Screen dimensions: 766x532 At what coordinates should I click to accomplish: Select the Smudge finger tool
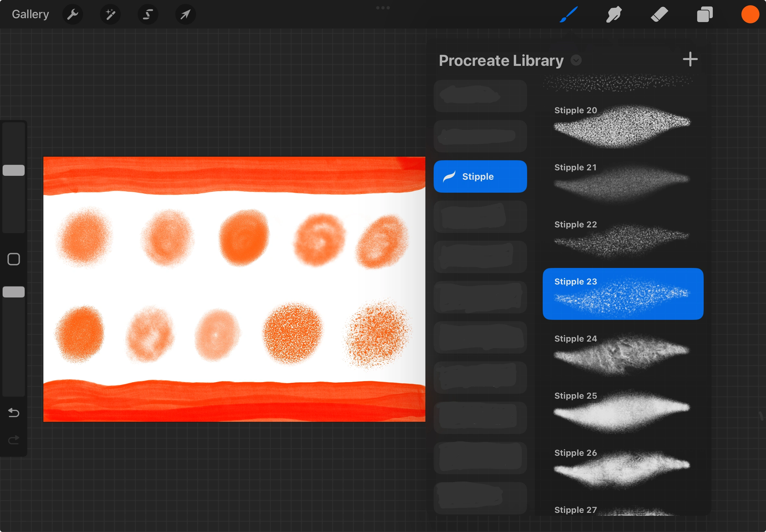point(613,14)
